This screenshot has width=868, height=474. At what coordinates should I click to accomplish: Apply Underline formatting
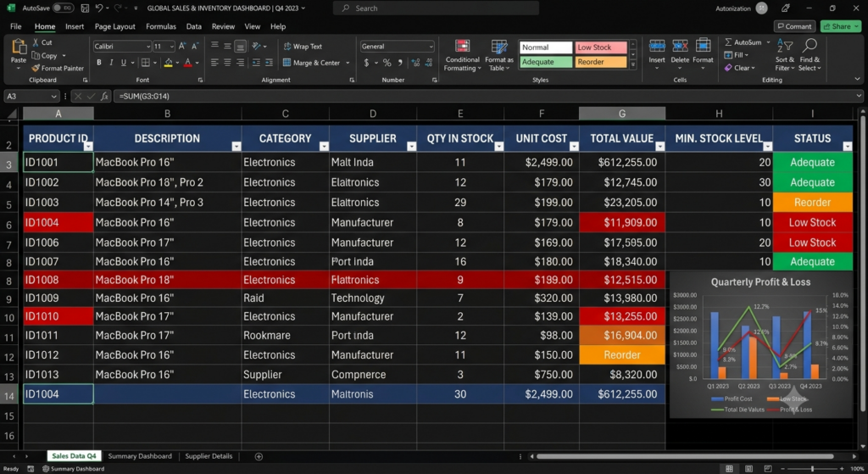point(124,63)
